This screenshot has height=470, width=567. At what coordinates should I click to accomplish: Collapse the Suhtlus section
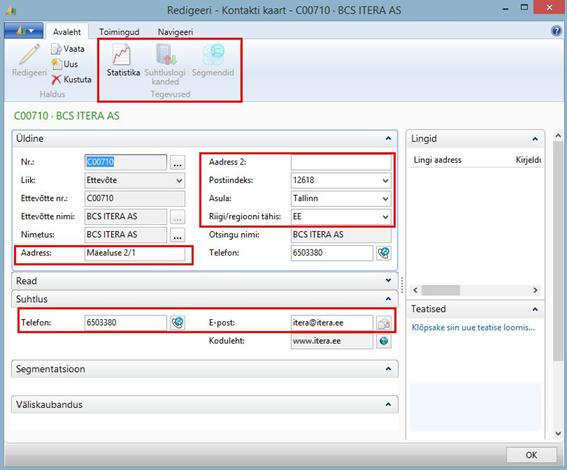(388, 299)
